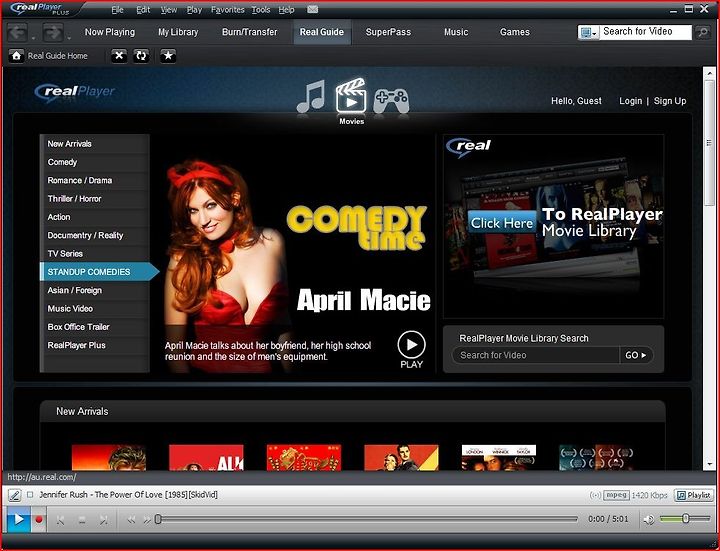Screen dimensions: 720x551
Task: Open the Comedy category
Action: [x=95, y=162]
